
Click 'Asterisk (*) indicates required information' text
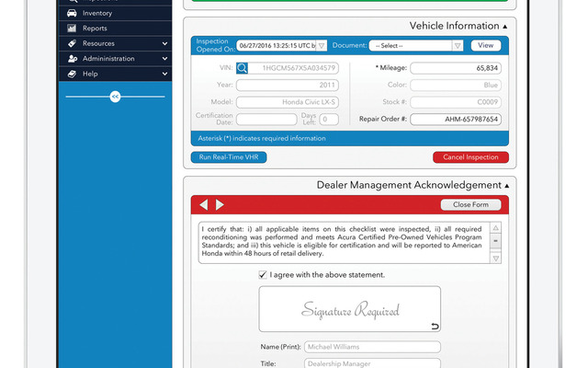(262, 139)
